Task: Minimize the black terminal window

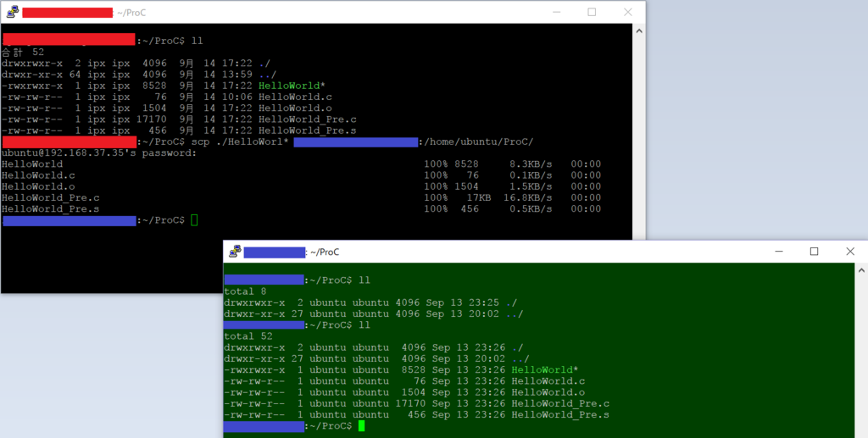Action: (555, 12)
